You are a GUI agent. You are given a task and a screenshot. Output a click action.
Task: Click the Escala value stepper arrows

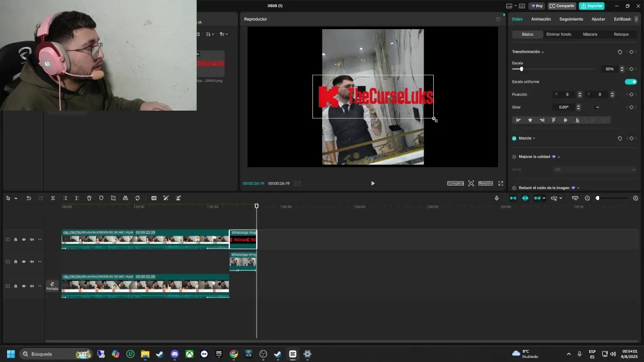tap(622, 69)
